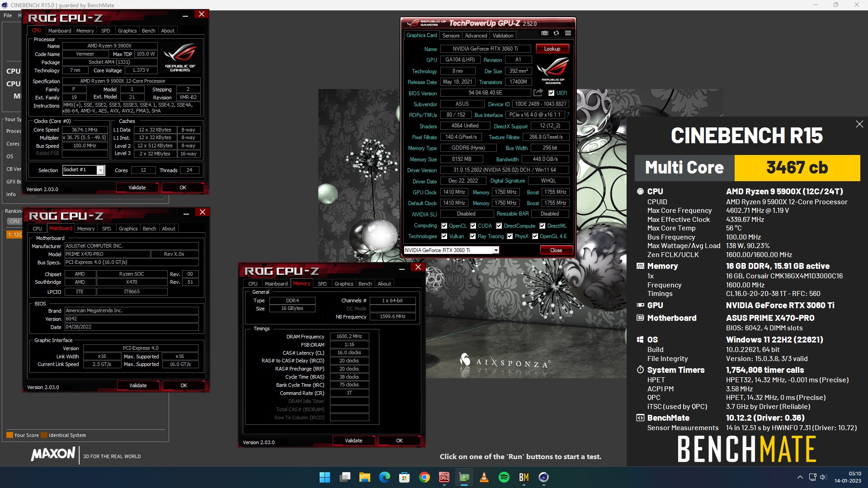This screenshot has width=868, height=488.
Task: Click the ROG logo in CPU-Z CPU window
Action: tap(180, 57)
